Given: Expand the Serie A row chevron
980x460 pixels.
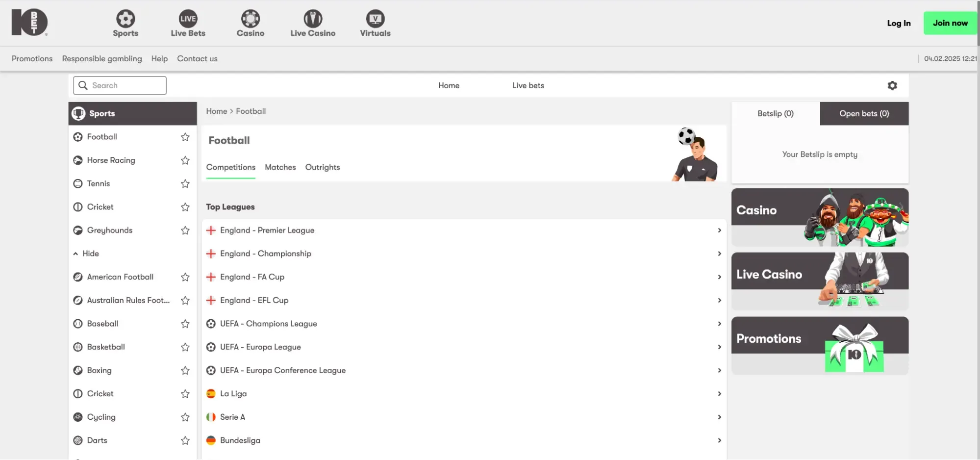Looking at the screenshot, I should [719, 417].
